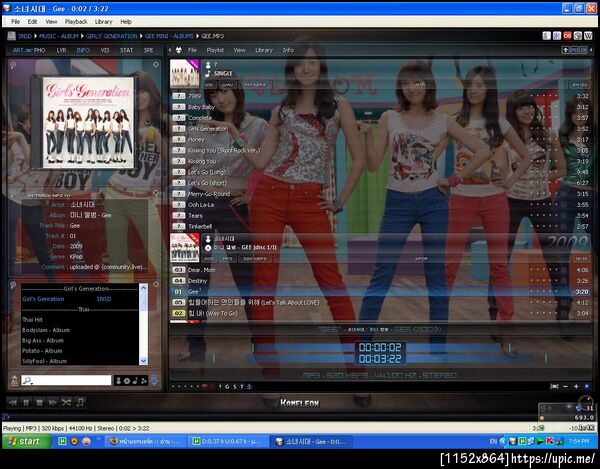
Task: Select Potato - Album in library list
Action: (42, 350)
